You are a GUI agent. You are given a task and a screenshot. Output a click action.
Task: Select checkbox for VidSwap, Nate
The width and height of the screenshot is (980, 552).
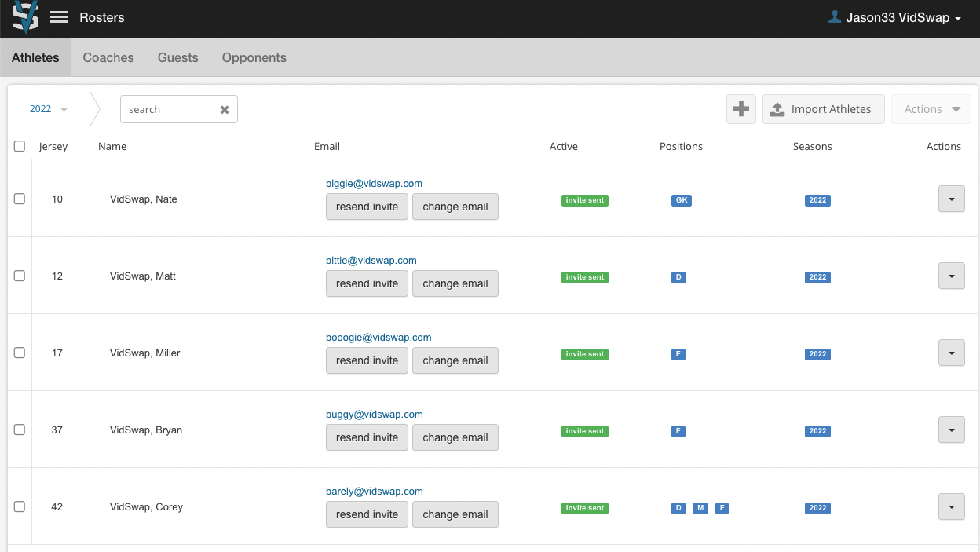tap(20, 199)
